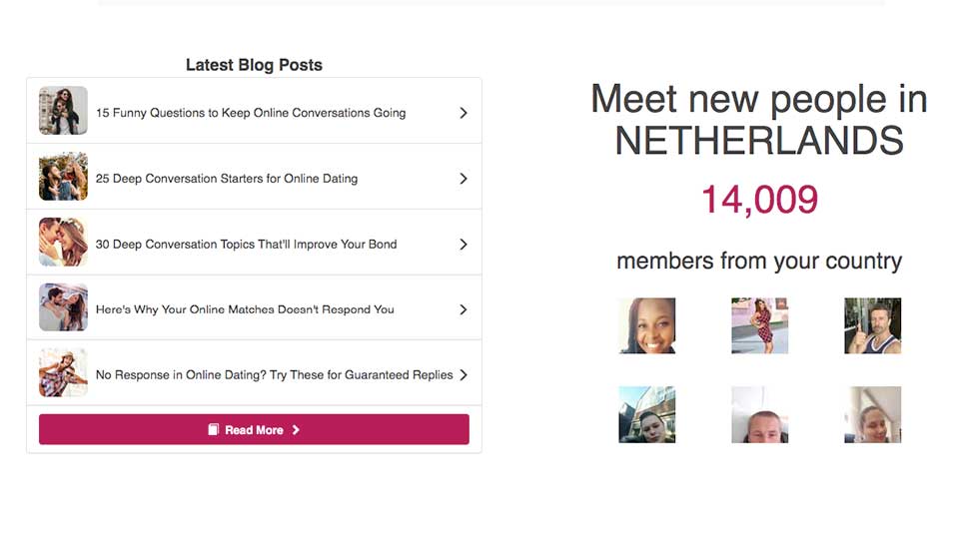Click the book icon on Read More button

point(213,430)
